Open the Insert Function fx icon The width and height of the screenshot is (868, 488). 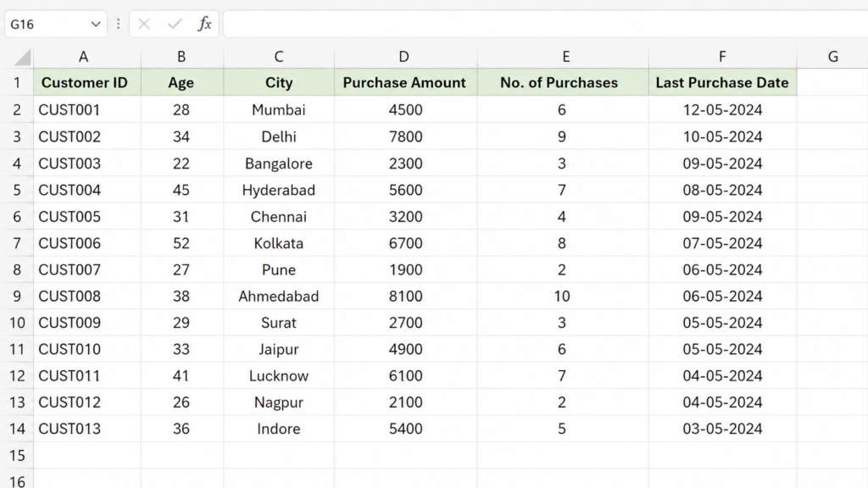[205, 24]
